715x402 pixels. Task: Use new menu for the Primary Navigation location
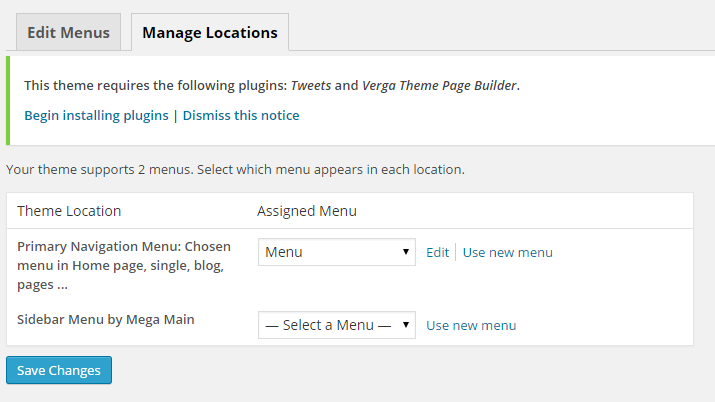coord(508,253)
